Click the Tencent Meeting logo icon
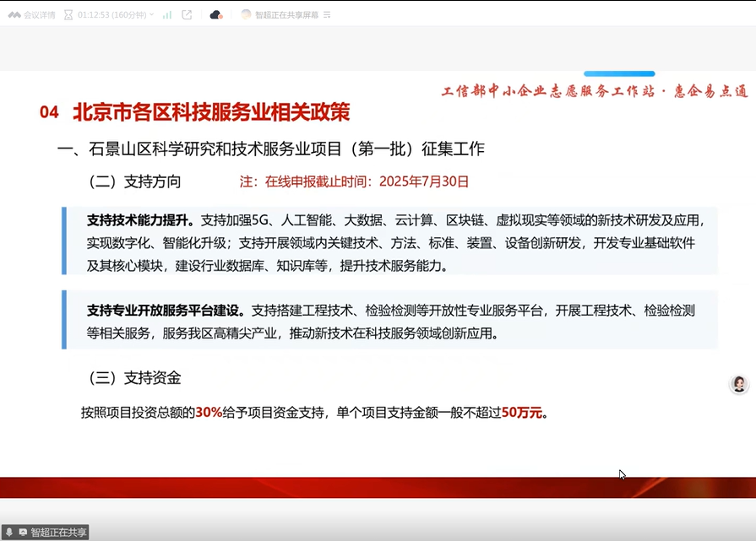 (x=14, y=15)
